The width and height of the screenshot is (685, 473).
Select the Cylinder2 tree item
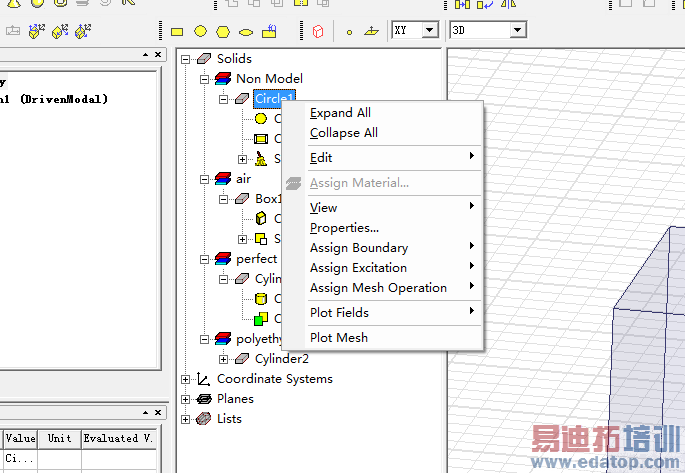[x=282, y=359]
